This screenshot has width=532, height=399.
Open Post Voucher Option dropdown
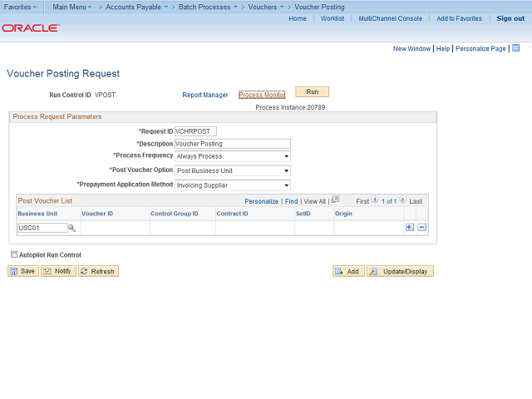pyautogui.click(x=233, y=170)
